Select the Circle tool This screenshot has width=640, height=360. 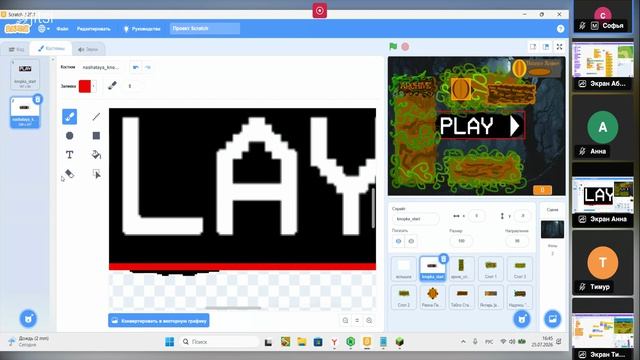click(69, 136)
